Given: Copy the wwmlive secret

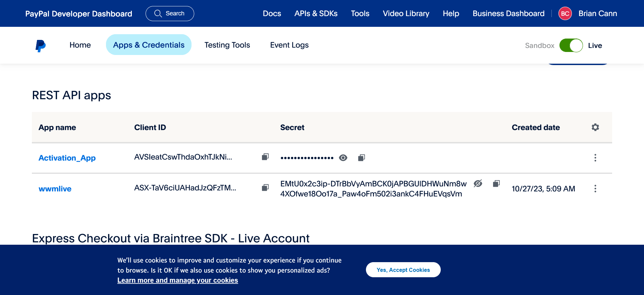Looking at the screenshot, I should 496,183.
